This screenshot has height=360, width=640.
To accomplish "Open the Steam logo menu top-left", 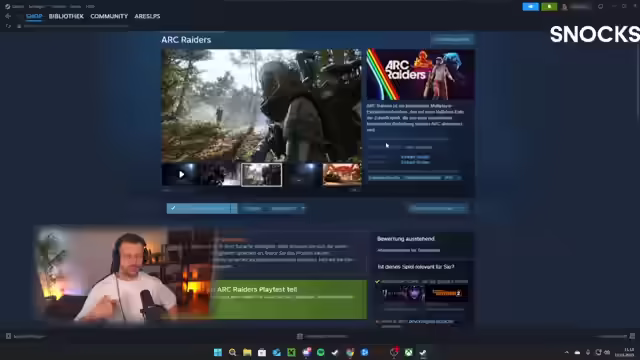I will [x=7, y=7].
